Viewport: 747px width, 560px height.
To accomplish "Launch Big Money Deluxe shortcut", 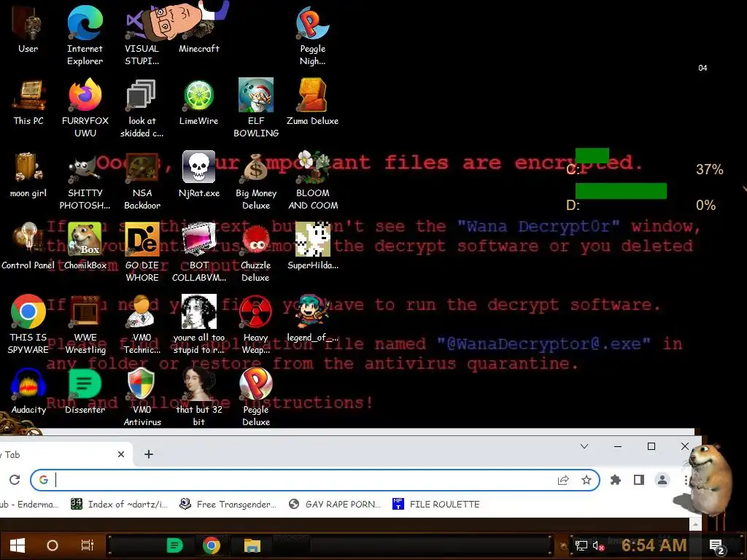I will pos(256,180).
